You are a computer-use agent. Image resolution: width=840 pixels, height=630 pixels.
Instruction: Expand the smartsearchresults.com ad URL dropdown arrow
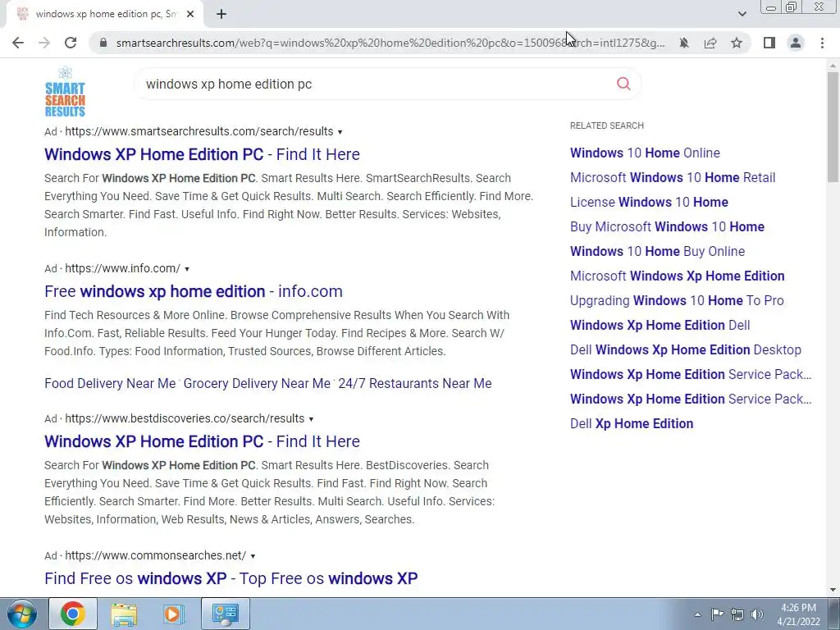pos(340,132)
